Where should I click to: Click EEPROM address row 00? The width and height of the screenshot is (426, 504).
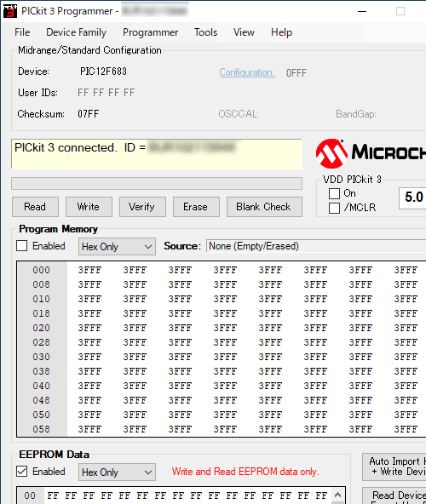30,495
